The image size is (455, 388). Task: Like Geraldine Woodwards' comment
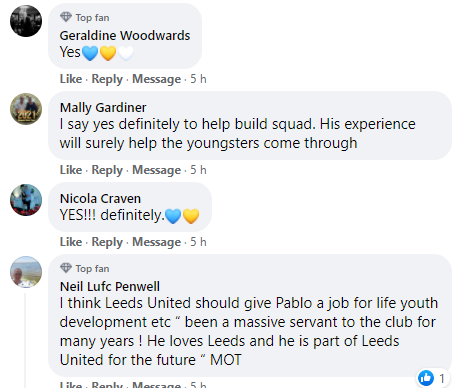click(x=71, y=79)
